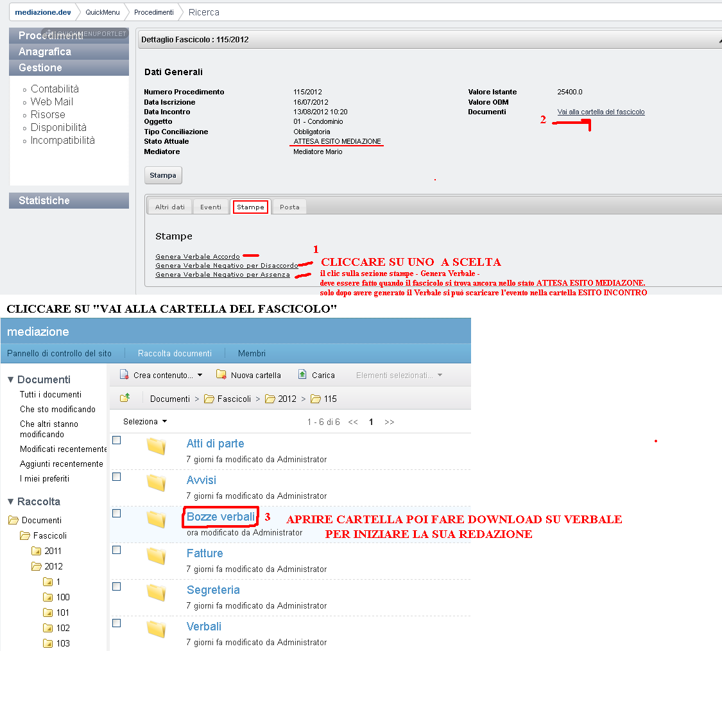722x728 pixels.
Task: Switch to the Stampe tab
Action: tap(250, 207)
